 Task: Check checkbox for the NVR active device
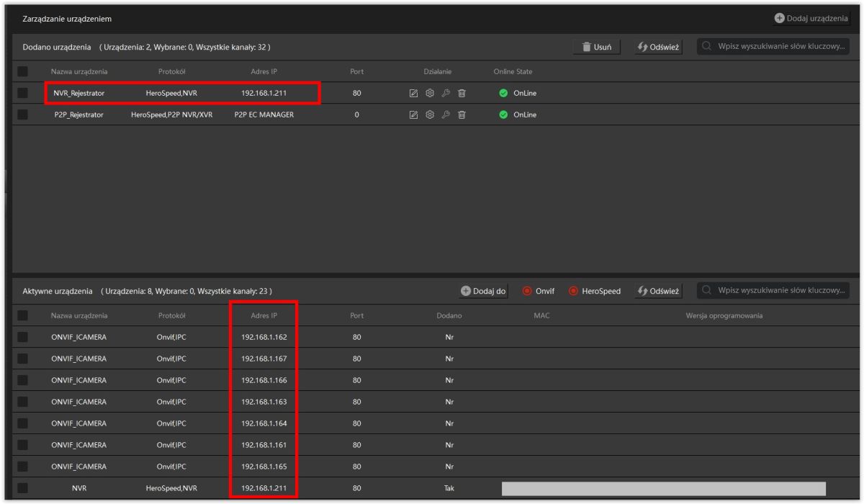point(23,489)
